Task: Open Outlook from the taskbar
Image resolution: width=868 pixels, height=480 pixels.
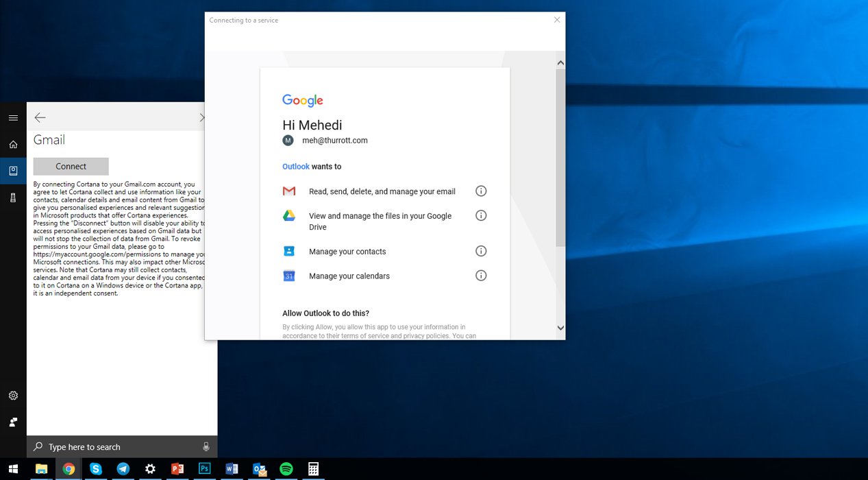Action: [259, 469]
